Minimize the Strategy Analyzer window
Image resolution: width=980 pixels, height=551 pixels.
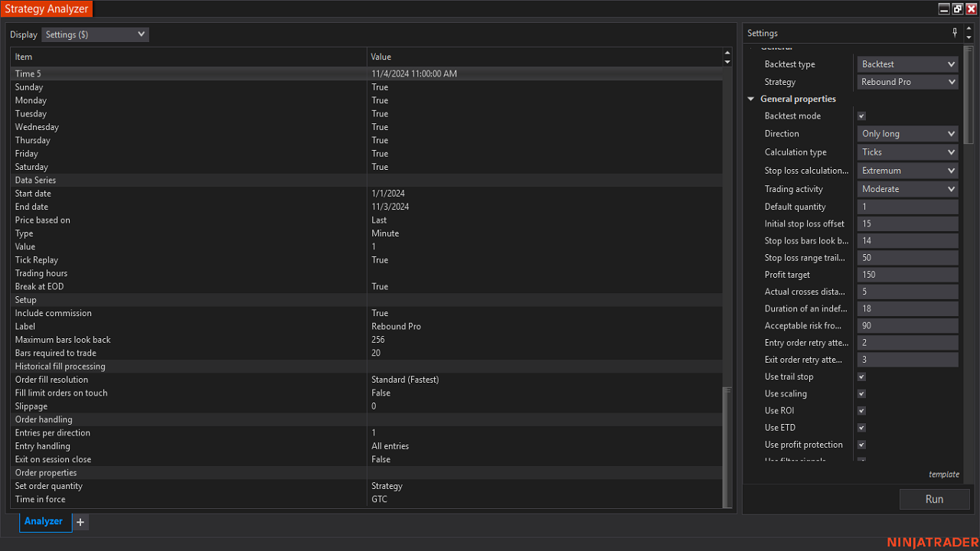[x=944, y=9]
